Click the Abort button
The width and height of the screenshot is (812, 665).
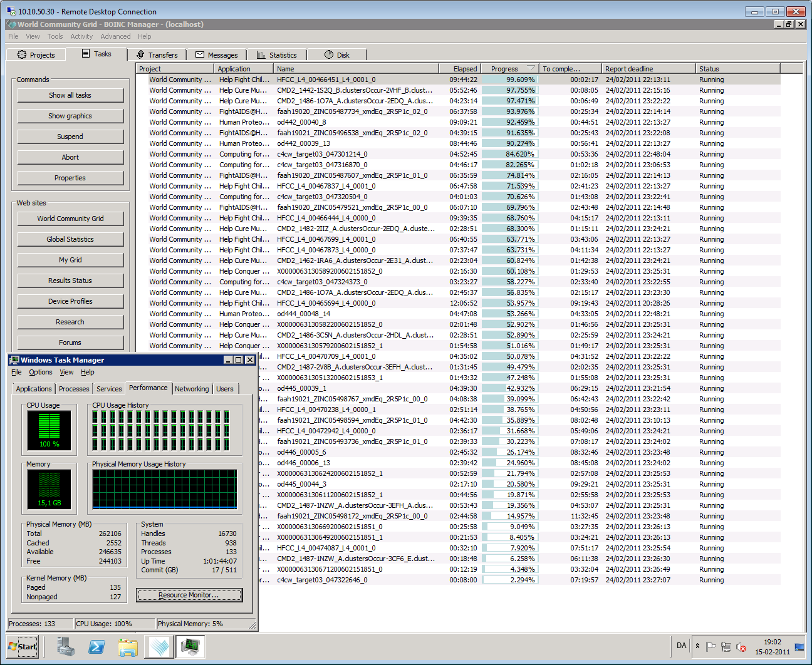70,157
